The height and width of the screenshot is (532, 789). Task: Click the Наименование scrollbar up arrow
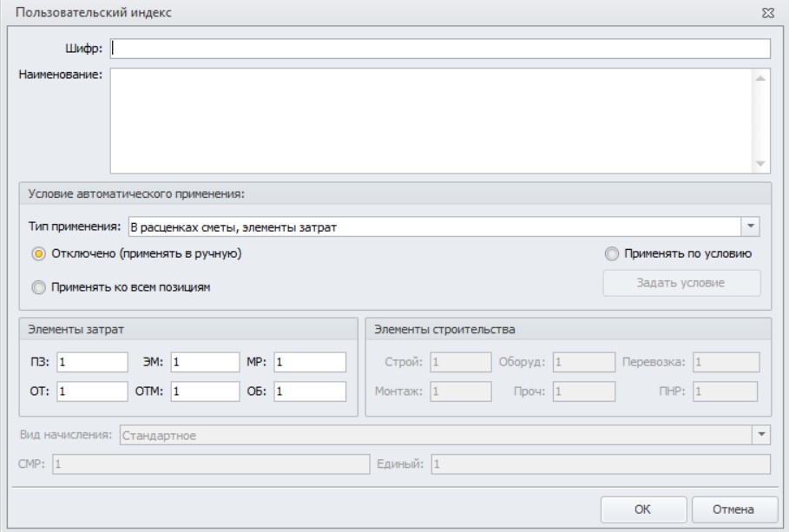(x=760, y=78)
